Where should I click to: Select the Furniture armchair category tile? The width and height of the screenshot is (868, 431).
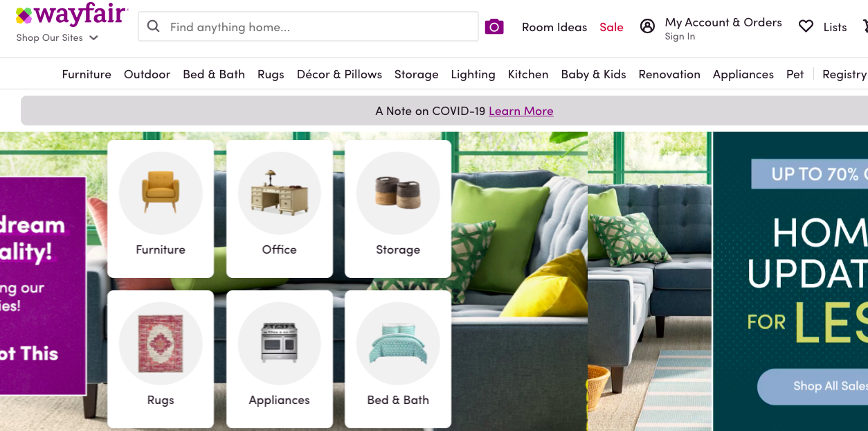coord(161,209)
